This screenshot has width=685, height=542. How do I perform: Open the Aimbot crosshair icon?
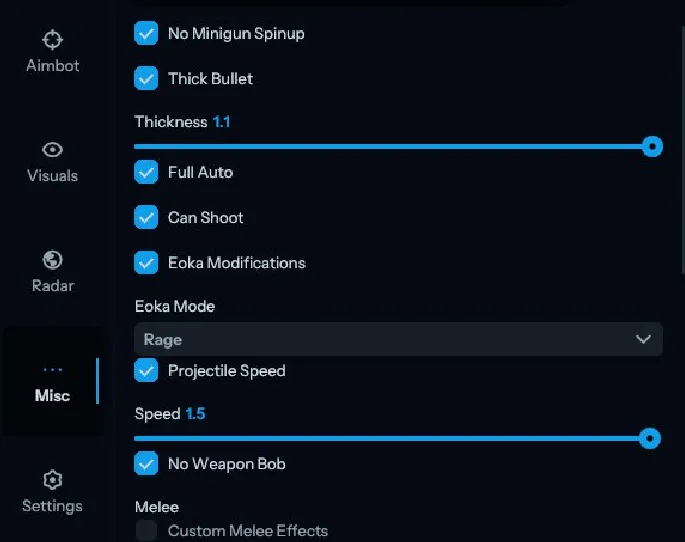point(52,40)
